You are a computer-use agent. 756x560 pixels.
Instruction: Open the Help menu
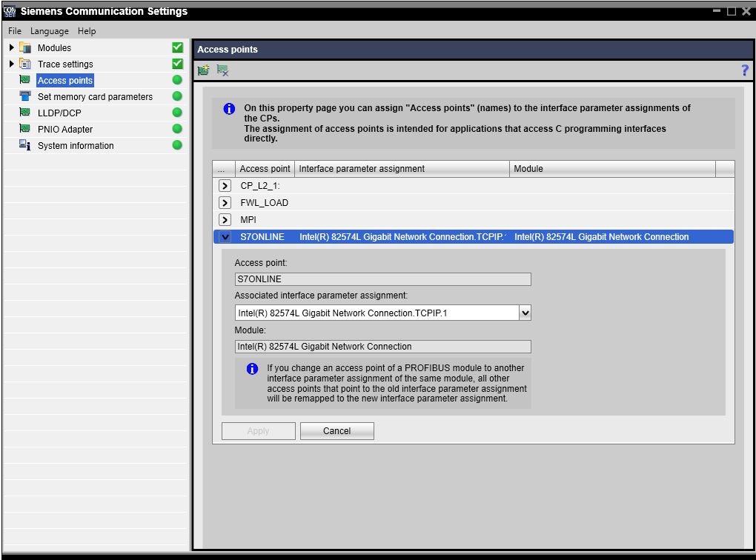[x=87, y=31]
